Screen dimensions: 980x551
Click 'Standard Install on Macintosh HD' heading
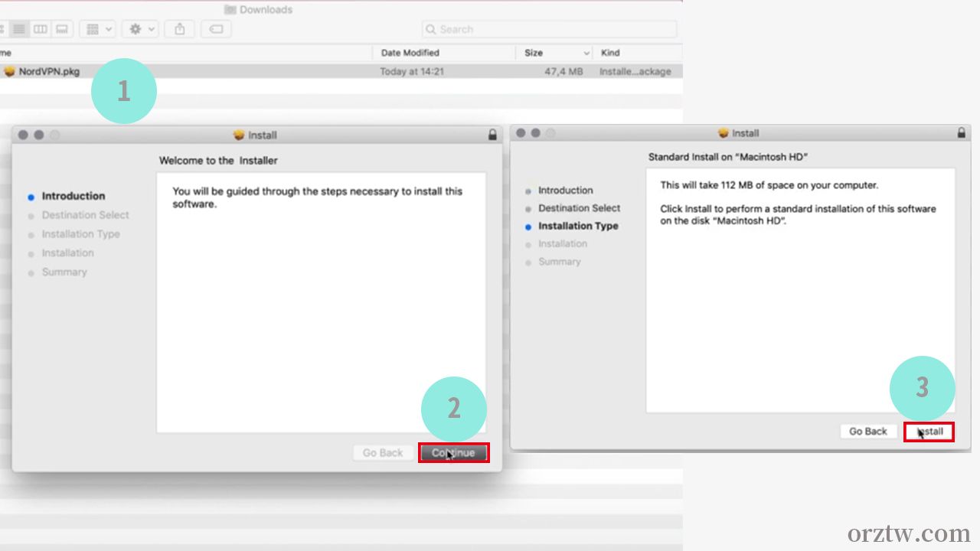728,157
